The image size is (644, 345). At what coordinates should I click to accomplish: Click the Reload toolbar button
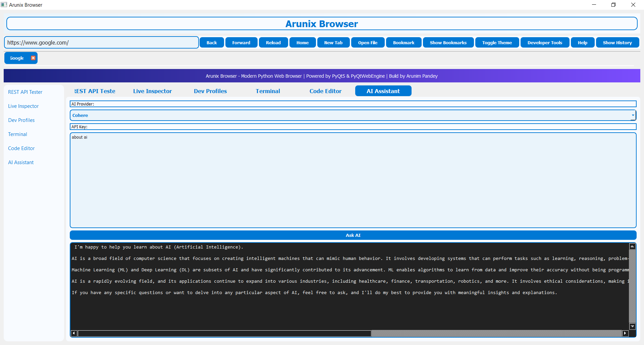(x=273, y=43)
